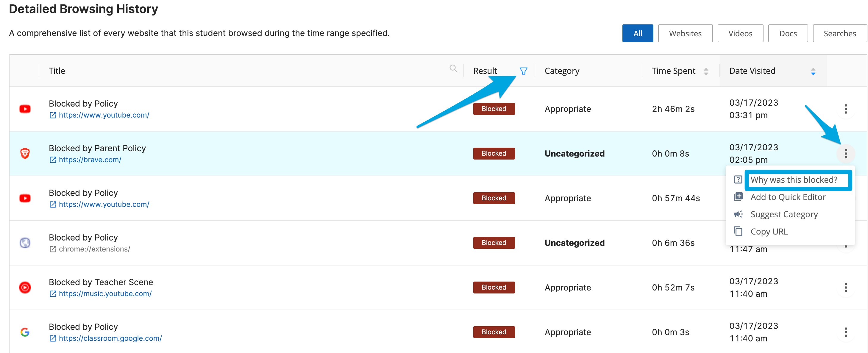Click the Add to Quick Editor plus icon
This screenshot has height=353, width=868.
pos(738,197)
